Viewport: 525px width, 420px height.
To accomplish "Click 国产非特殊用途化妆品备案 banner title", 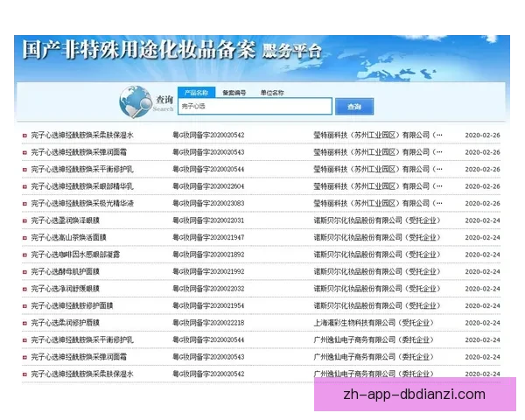I will (139, 50).
